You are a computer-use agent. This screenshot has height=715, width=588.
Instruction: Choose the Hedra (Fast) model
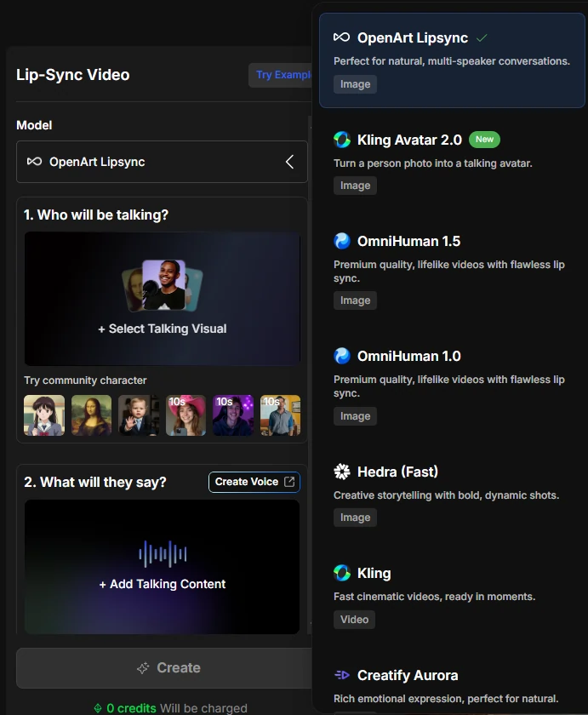click(x=452, y=495)
